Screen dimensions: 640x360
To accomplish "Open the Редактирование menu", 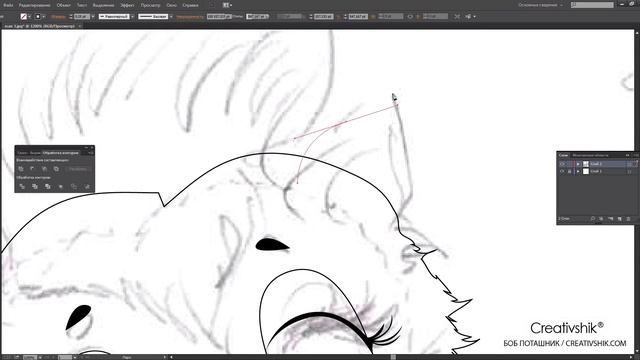I will [x=35, y=5].
